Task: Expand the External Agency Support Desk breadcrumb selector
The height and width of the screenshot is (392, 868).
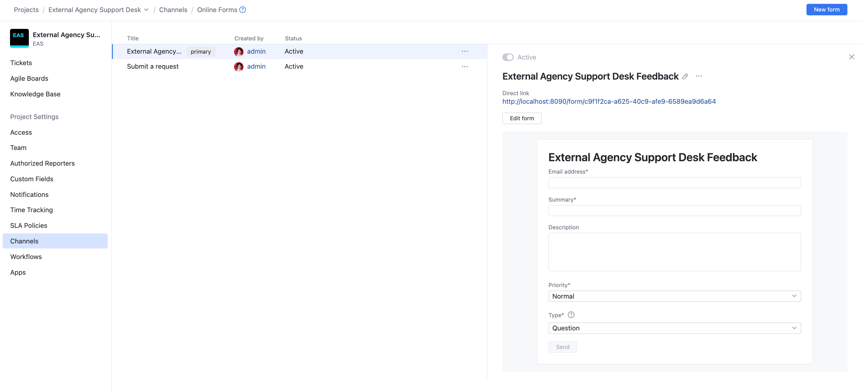Action: [146, 9]
